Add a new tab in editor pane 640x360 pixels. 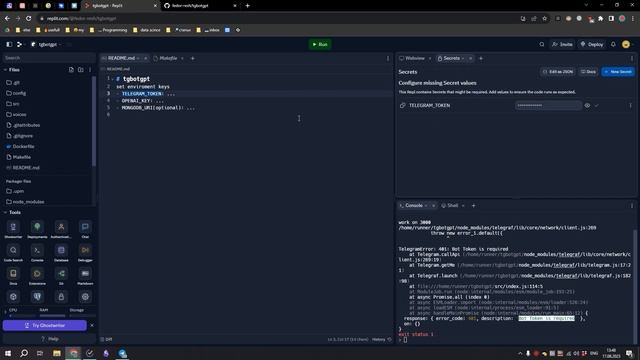193,58
